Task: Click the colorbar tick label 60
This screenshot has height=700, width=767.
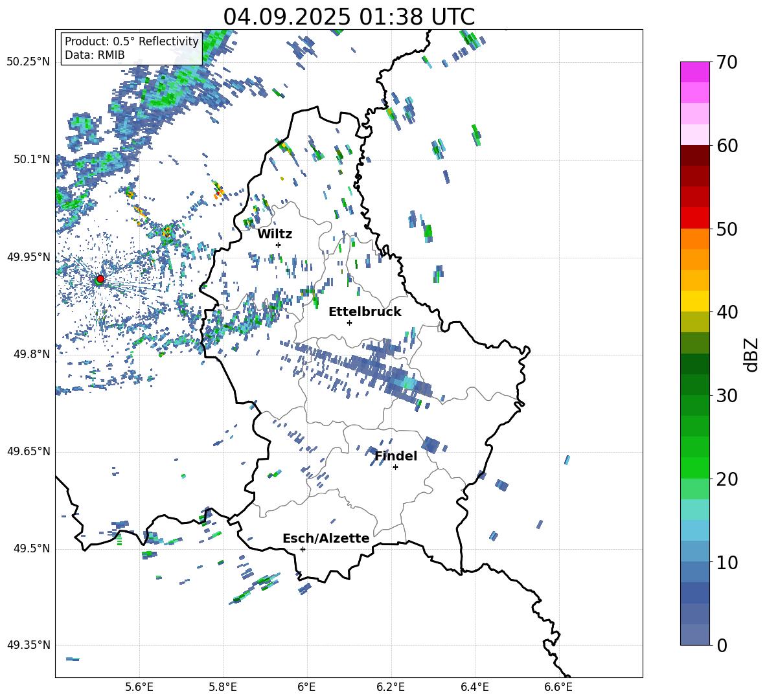Action: point(727,146)
